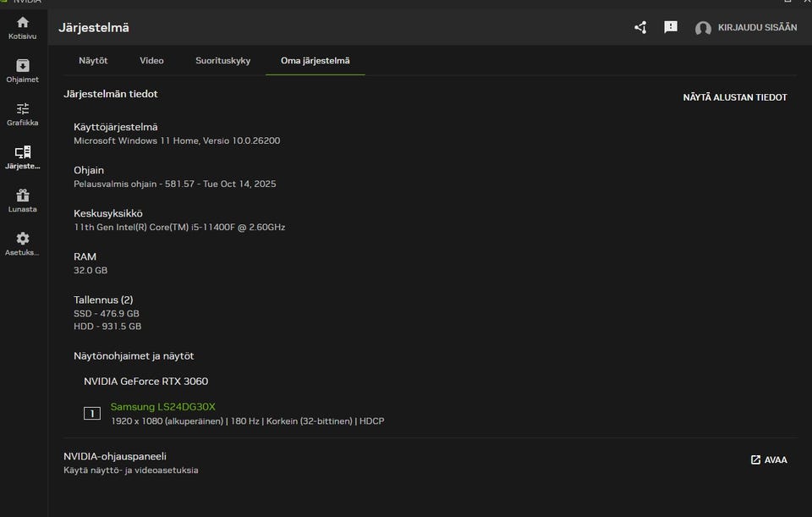Click Järjestelmän tiedot heading

pos(110,94)
